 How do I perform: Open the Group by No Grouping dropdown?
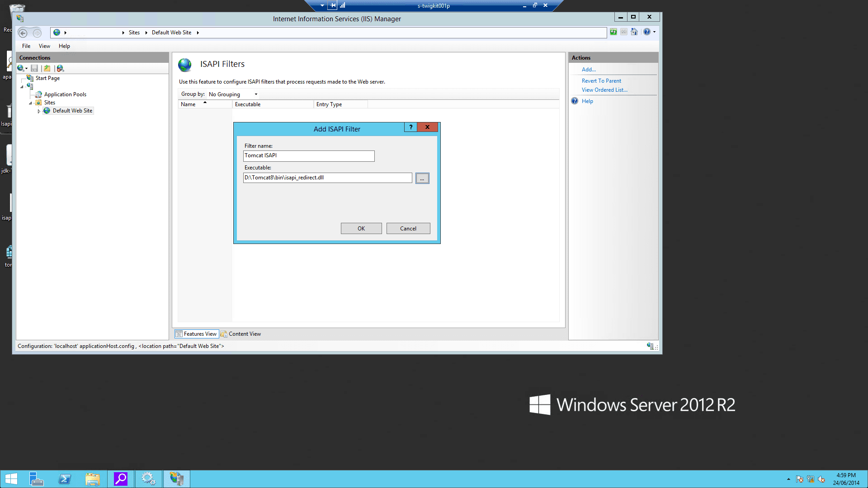click(x=233, y=94)
